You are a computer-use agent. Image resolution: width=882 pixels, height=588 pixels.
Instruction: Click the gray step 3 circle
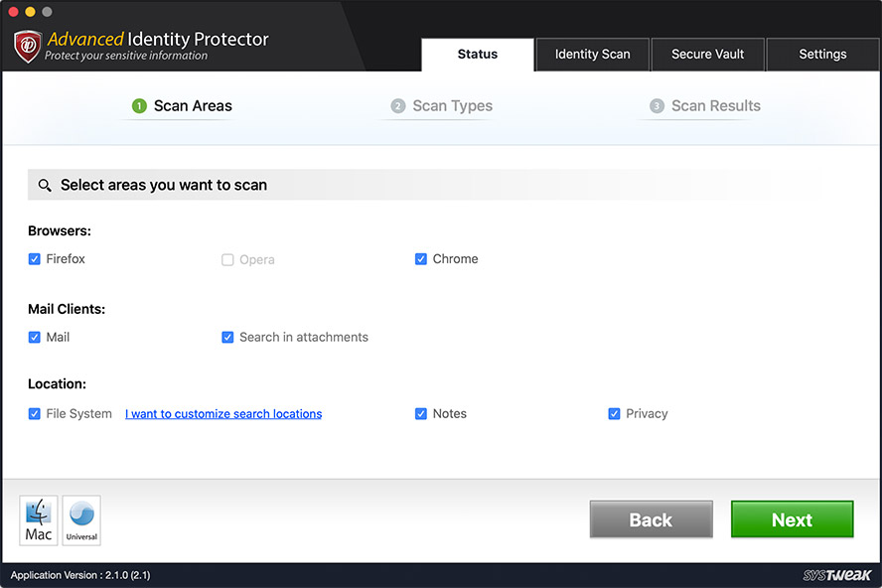(657, 106)
